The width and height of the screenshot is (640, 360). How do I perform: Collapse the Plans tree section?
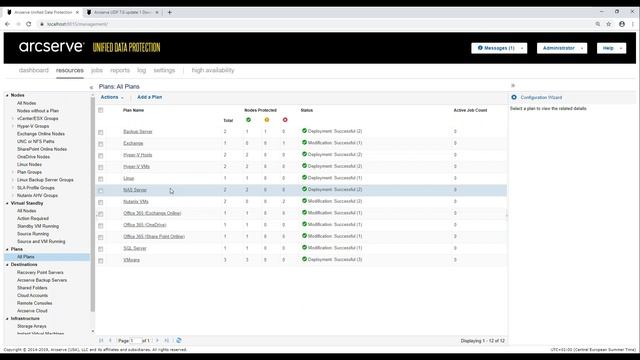coord(7,249)
